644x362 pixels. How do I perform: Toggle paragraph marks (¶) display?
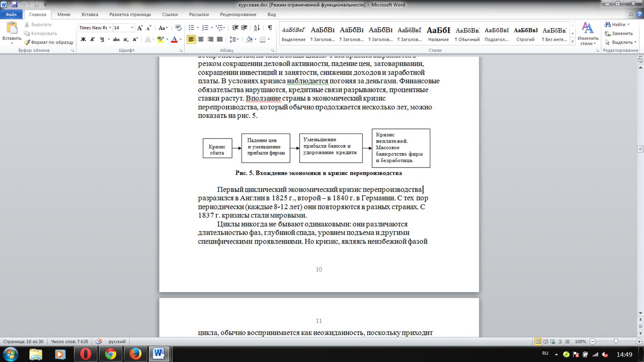click(x=270, y=28)
